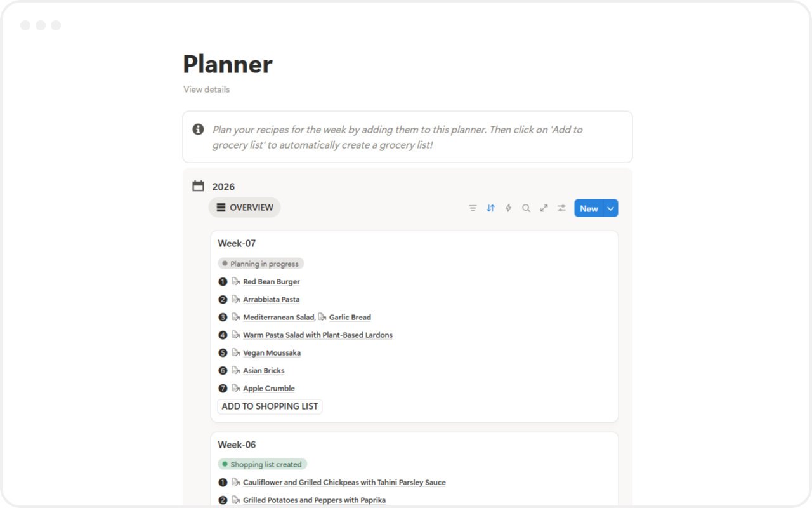Image resolution: width=812 pixels, height=508 pixels.
Task: Open the Red Bean Burger recipe
Action: (x=272, y=282)
